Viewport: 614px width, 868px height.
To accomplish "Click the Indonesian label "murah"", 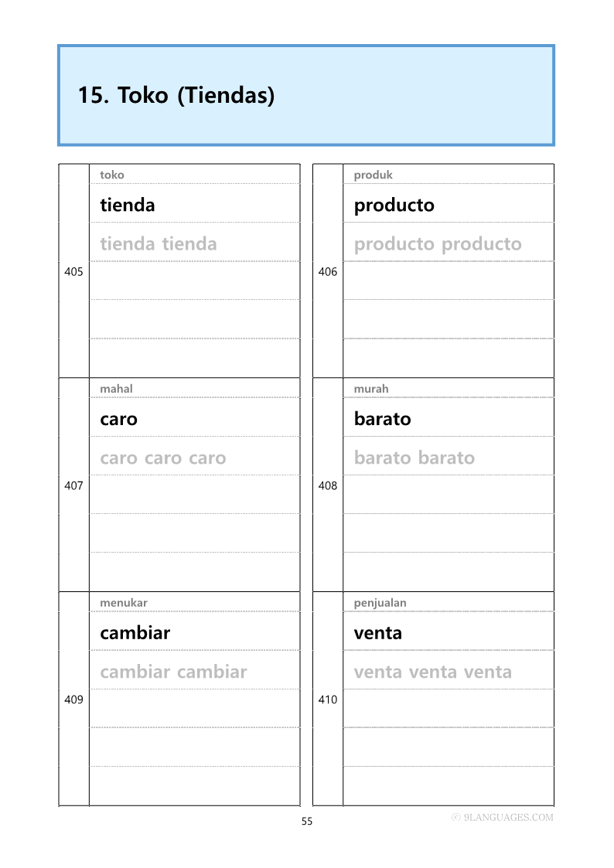I will [371, 389].
